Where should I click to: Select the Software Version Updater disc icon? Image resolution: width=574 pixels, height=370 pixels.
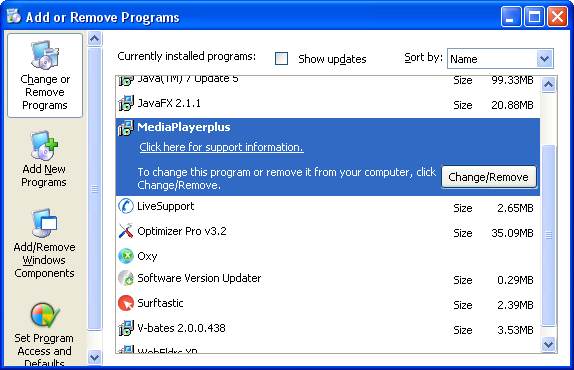pyautogui.click(x=126, y=278)
